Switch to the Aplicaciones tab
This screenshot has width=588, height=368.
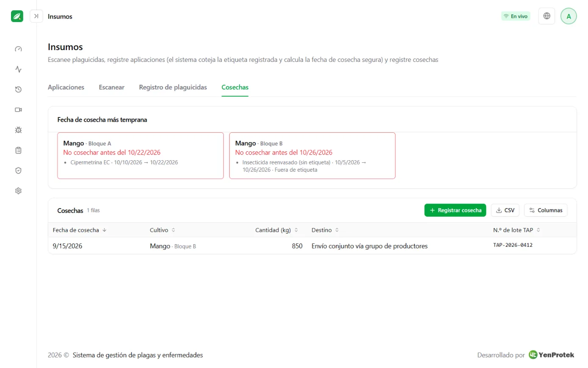point(66,87)
